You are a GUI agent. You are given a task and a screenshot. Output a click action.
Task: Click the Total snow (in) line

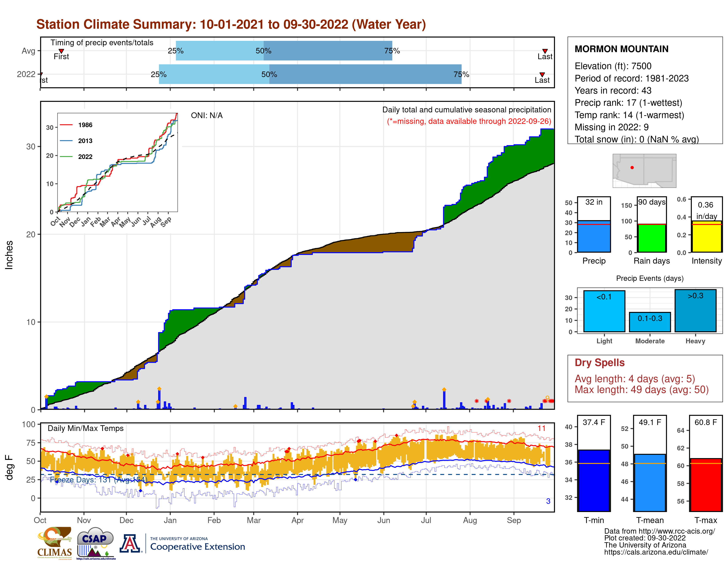click(636, 139)
